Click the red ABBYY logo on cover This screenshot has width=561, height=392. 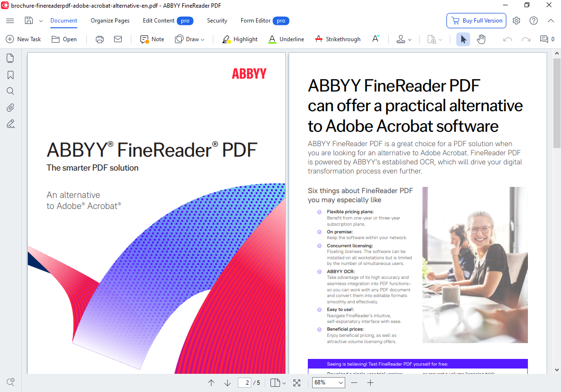(x=249, y=74)
